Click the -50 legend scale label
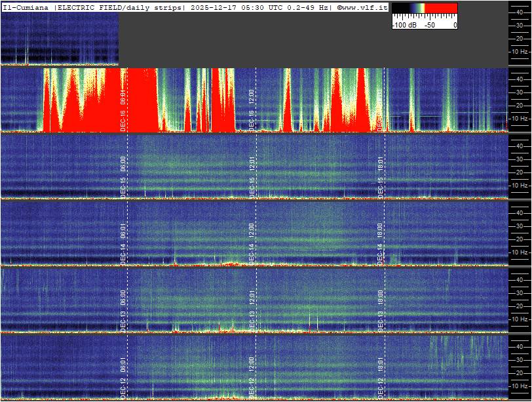This screenshot has height=402, width=532. pos(430,25)
